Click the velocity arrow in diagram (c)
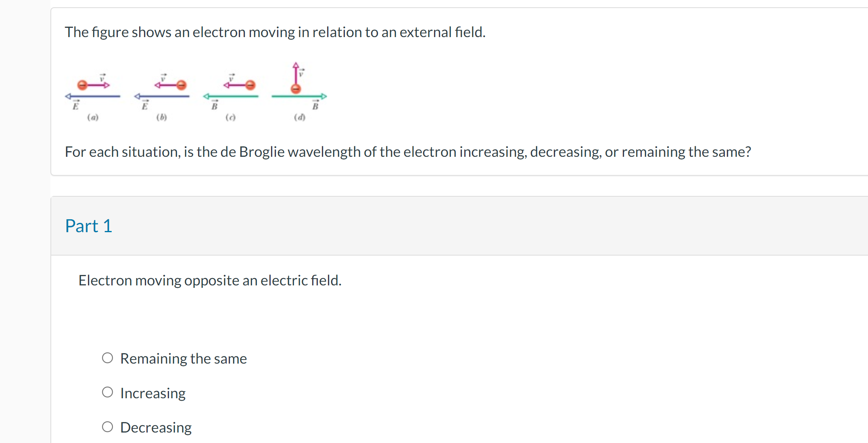This screenshot has height=443, width=868. point(236,85)
